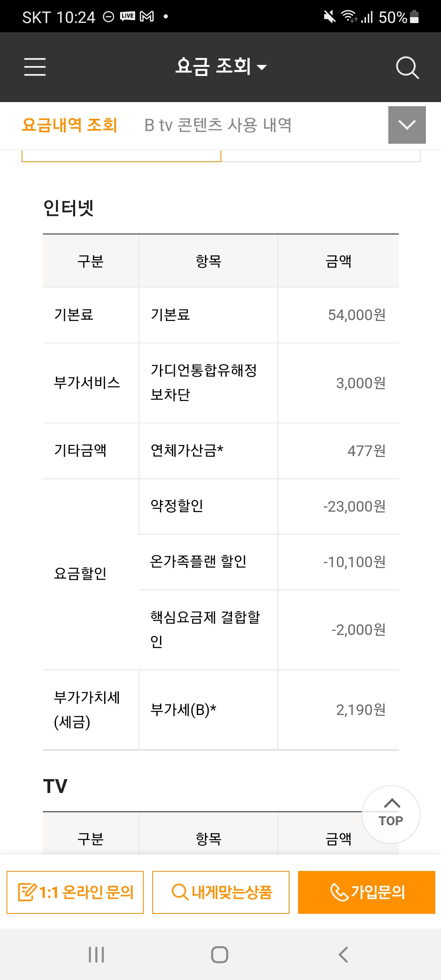Screen dimensions: 441x980
Task: Tap the Android back arrow
Action: pos(343,955)
